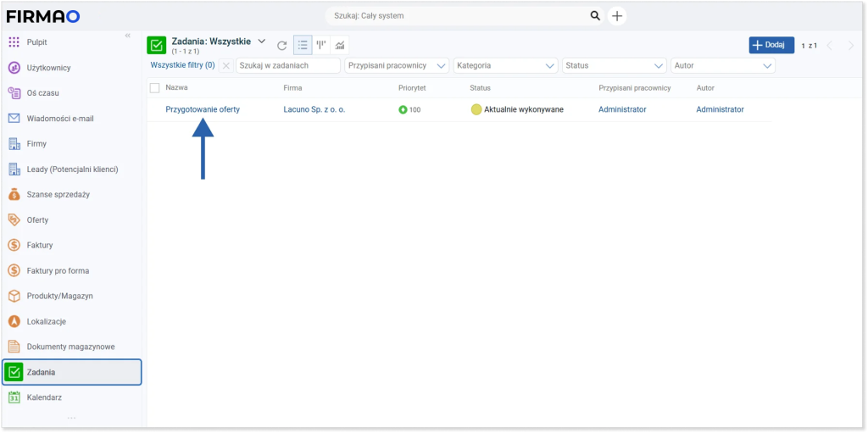868x433 pixels.
Task: Expand the Status filter dropdown
Action: pos(615,65)
